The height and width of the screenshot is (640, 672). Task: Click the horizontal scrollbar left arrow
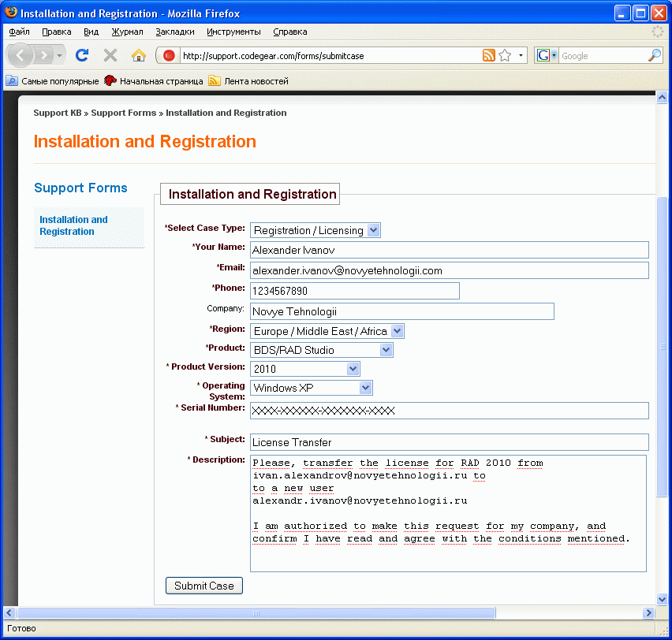[9, 612]
